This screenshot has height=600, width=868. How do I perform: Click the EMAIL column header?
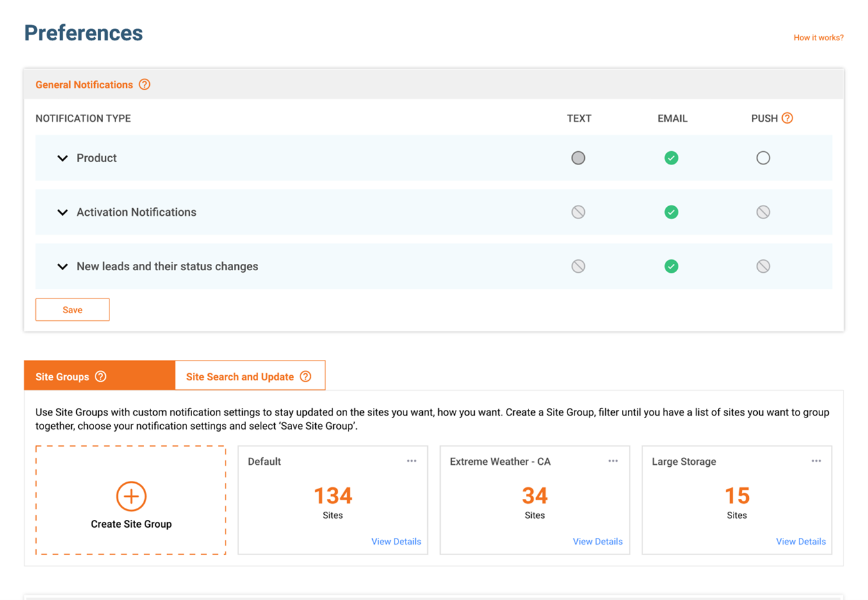(x=673, y=118)
